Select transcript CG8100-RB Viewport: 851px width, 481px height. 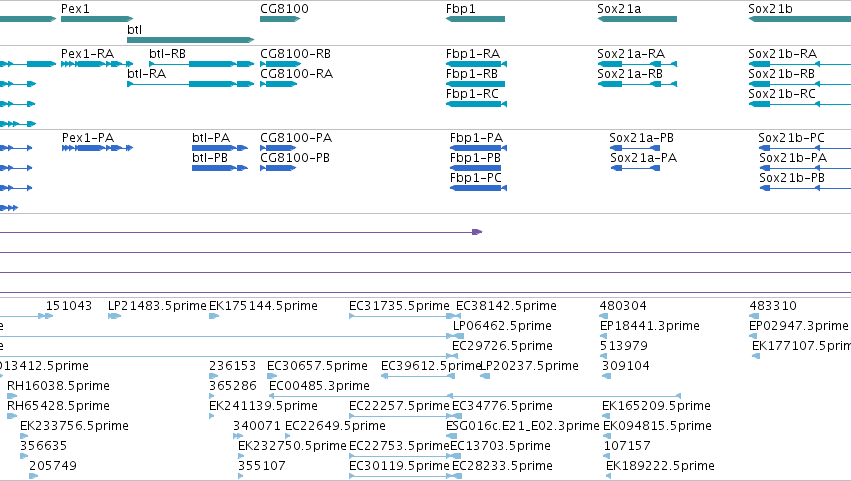pos(295,54)
